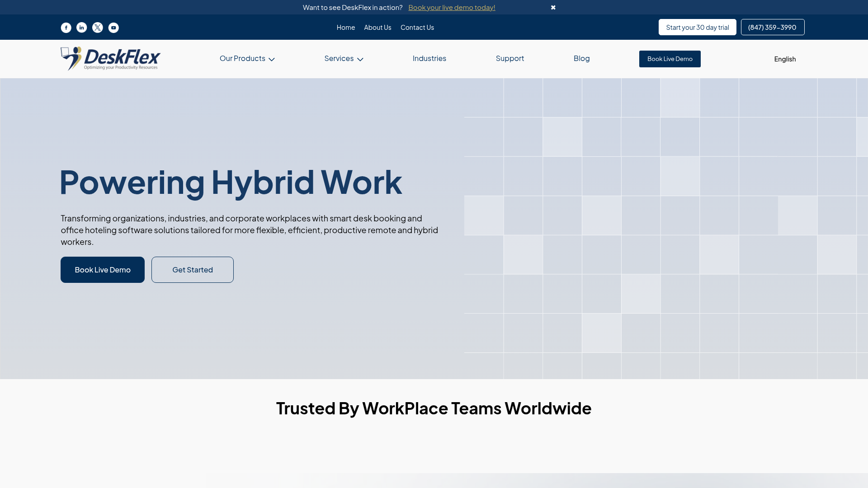The image size is (868, 488).
Task: Go to the Home menu item
Action: pos(345,27)
